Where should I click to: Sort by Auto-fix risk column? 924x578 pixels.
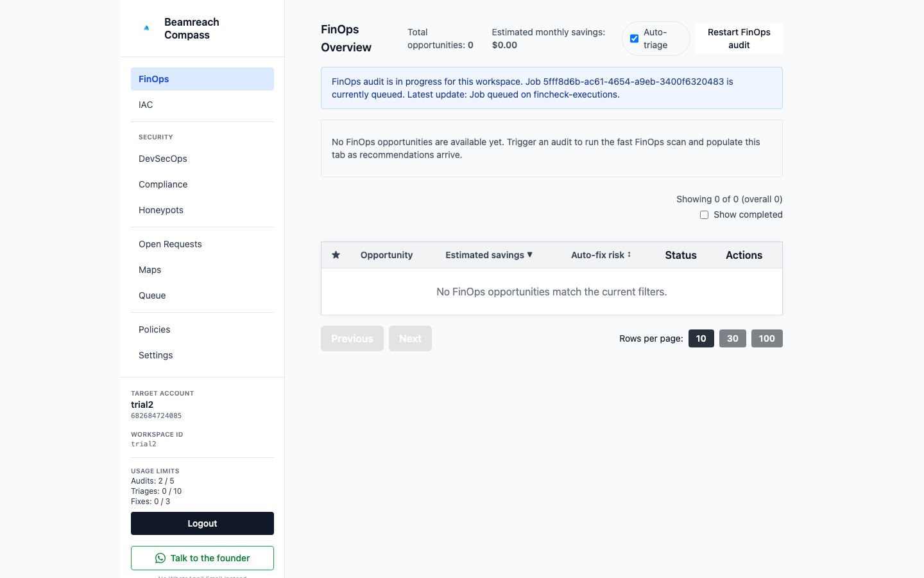601,255
